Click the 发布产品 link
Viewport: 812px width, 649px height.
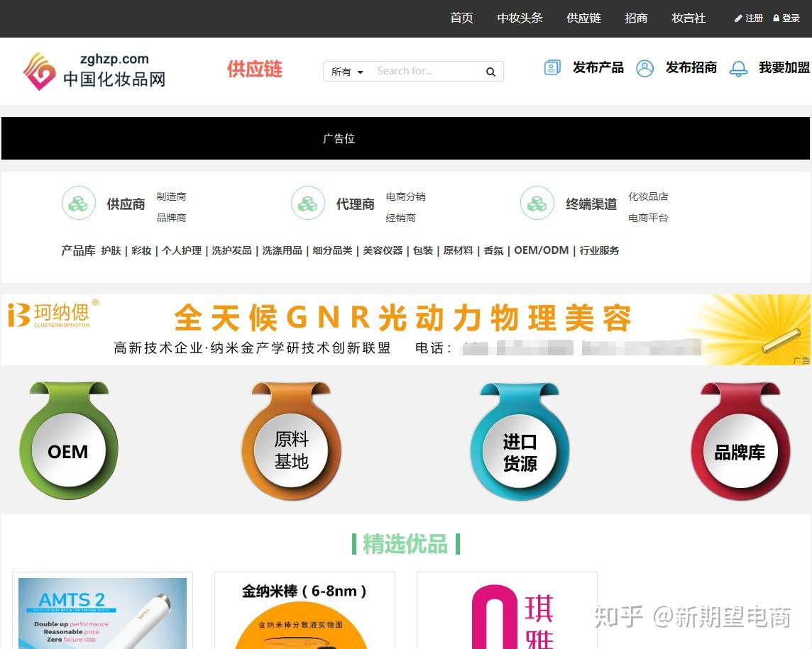[x=598, y=68]
